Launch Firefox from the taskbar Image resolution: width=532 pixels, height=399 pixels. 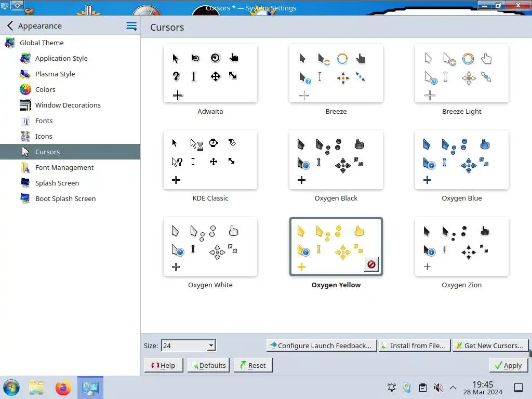click(63, 388)
